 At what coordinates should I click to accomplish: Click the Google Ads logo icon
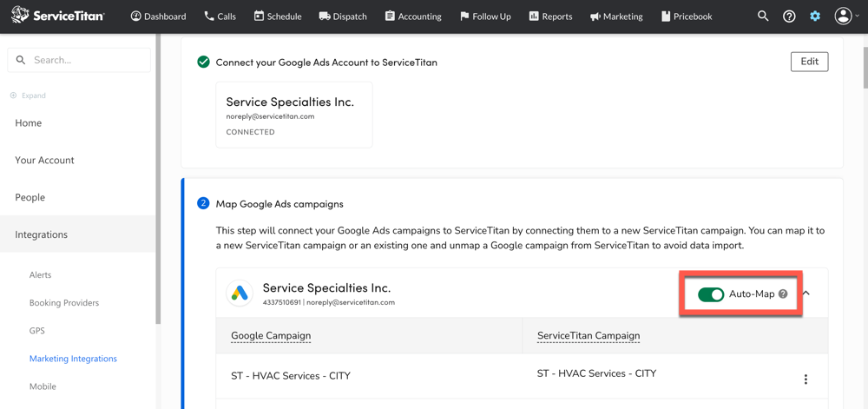240,294
